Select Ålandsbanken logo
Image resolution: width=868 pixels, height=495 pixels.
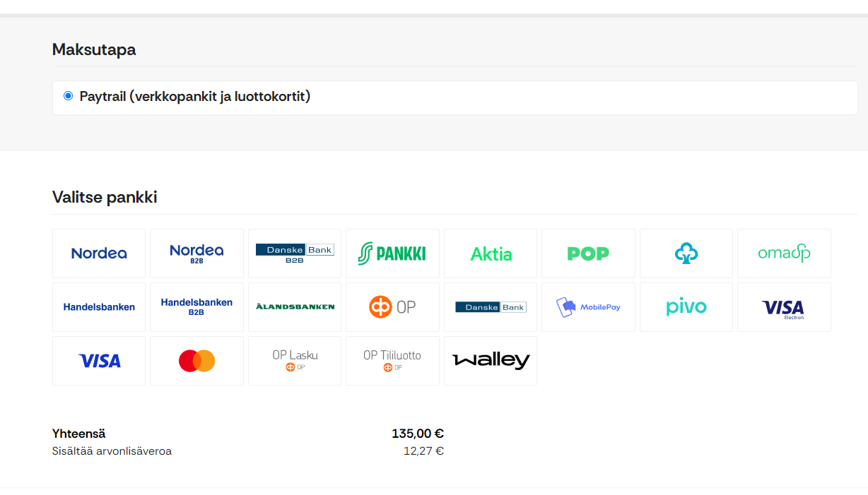pos(295,307)
